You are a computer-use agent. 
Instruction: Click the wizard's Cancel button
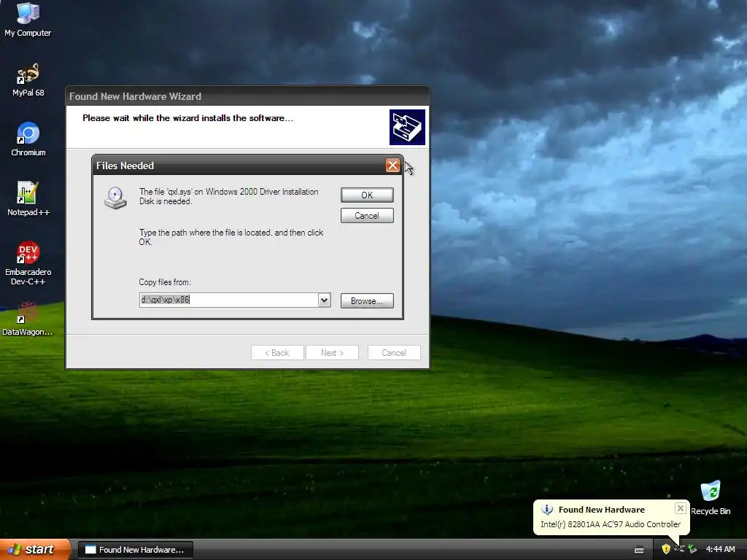coord(394,353)
